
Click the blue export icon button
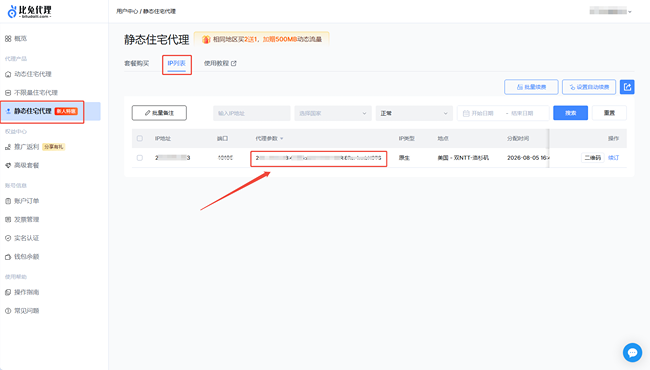coord(627,87)
